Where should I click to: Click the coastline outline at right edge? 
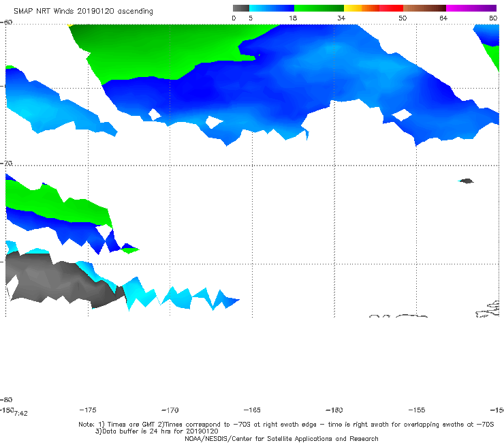488,309
